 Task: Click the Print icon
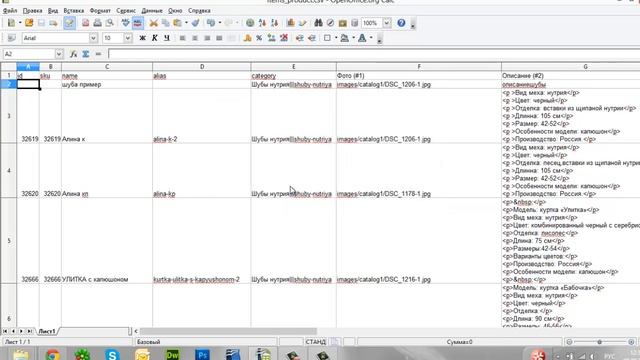pos(98,23)
